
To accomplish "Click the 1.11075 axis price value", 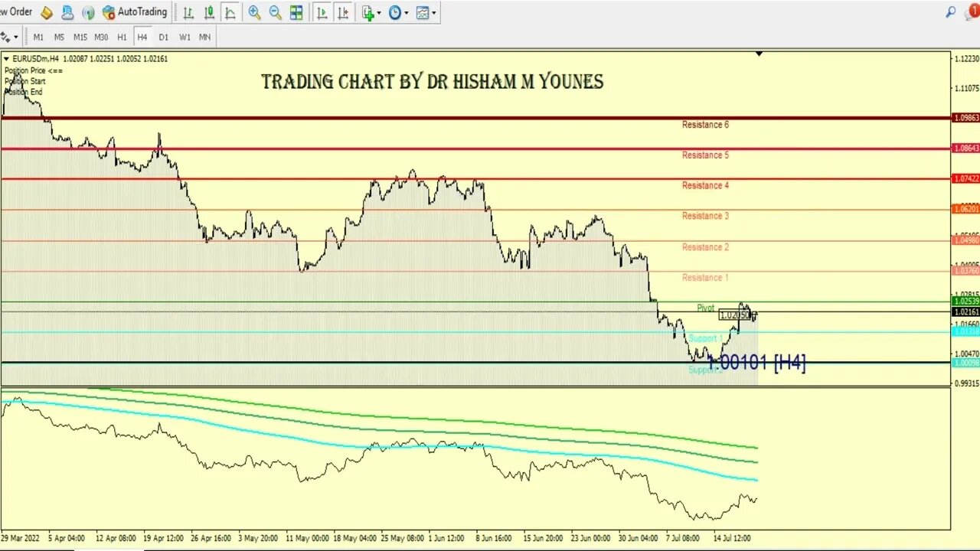I will 966,89.
